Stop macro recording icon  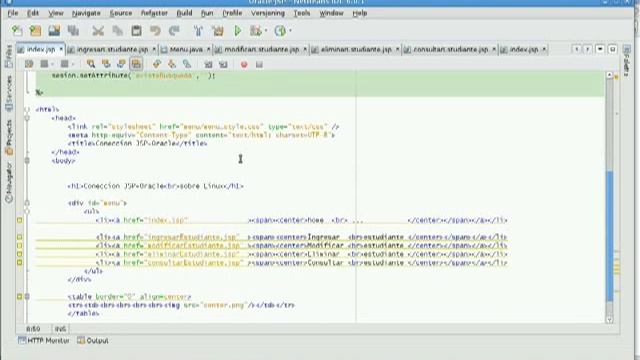tap(259, 64)
